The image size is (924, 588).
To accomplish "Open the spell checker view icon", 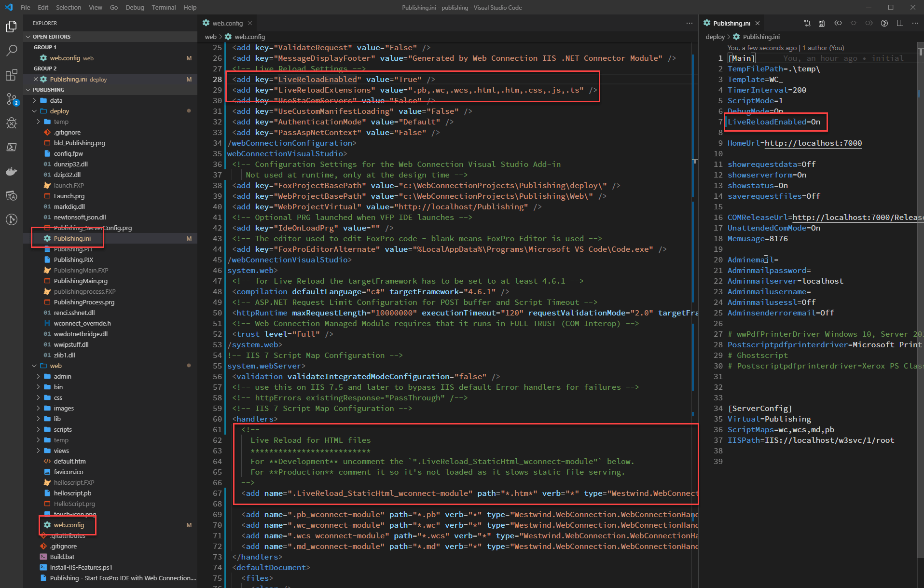I will (12, 195).
